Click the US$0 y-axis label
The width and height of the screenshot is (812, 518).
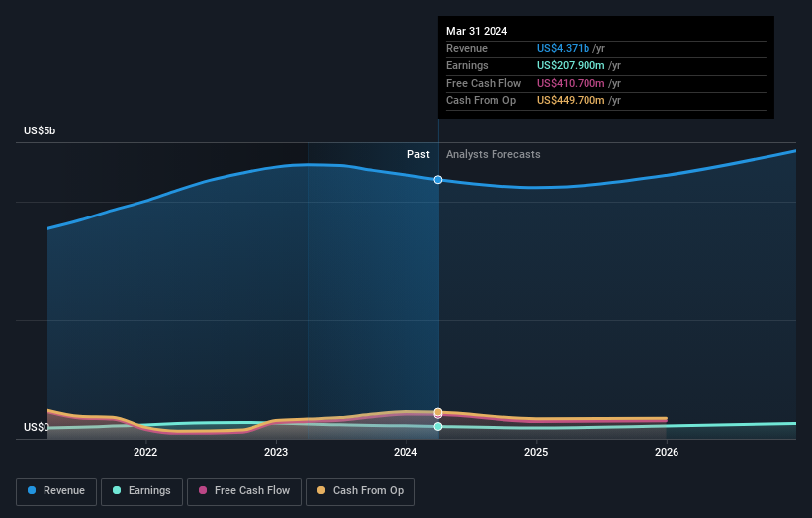point(37,427)
